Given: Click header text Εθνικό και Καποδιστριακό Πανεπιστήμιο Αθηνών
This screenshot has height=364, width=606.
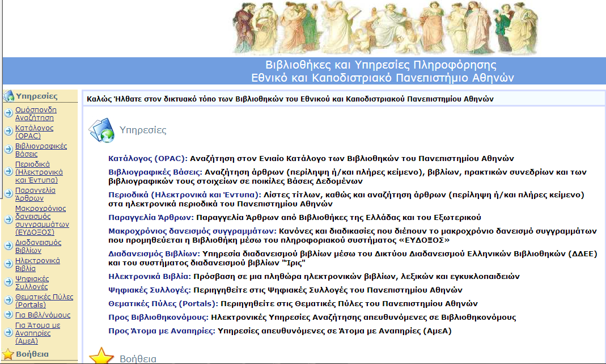Looking at the screenshot, I should click(x=383, y=78).
